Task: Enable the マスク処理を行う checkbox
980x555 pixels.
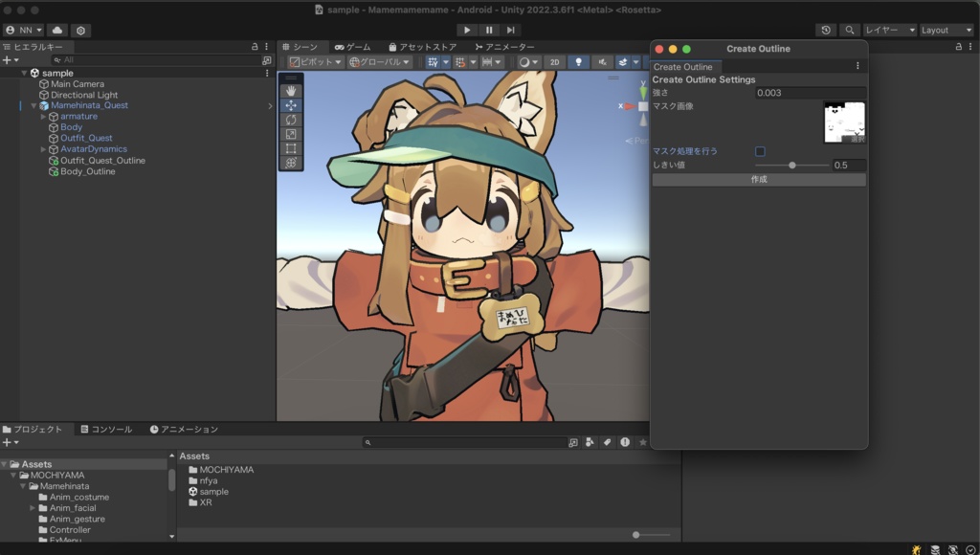Action: (760, 151)
